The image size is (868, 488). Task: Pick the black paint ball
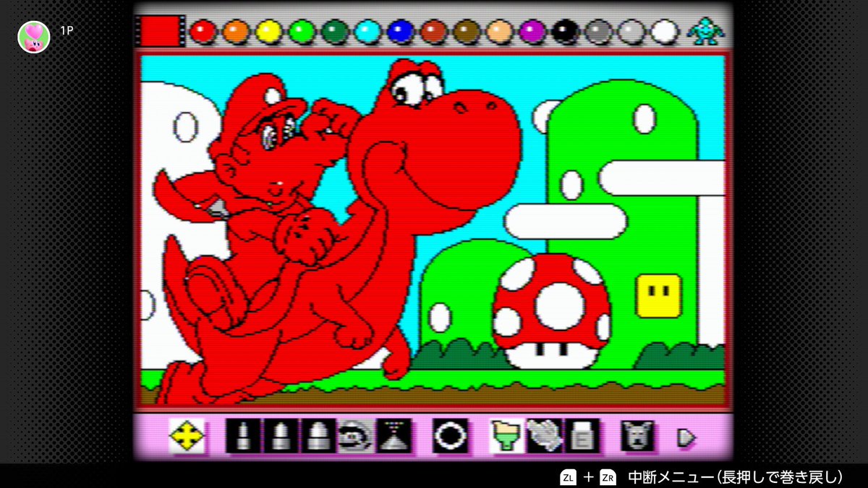(x=565, y=31)
